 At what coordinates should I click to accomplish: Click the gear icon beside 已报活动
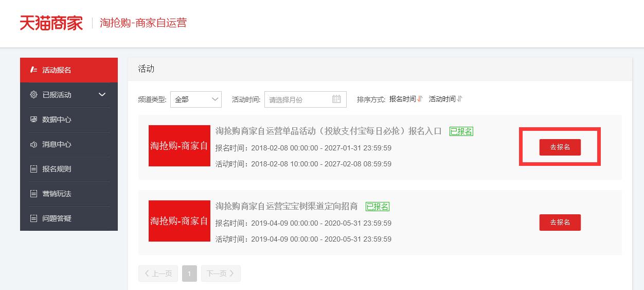(x=34, y=95)
